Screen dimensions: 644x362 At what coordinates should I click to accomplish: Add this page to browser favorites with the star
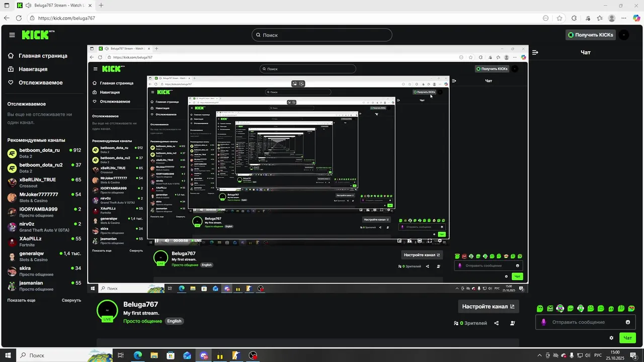click(x=559, y=18)
